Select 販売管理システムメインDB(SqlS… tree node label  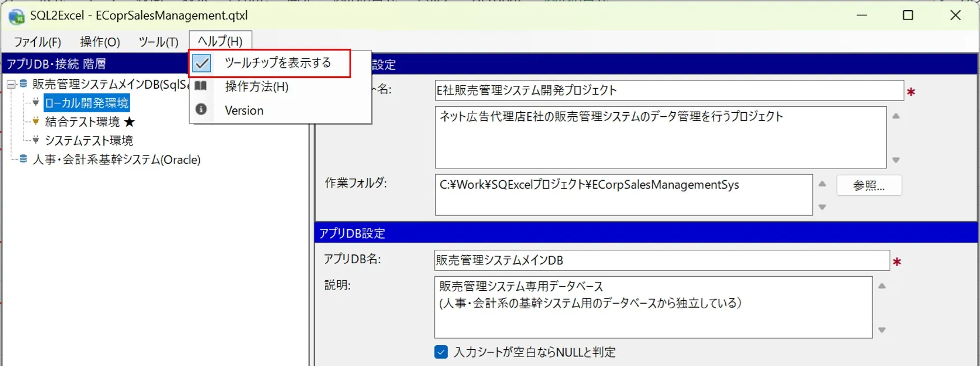111,84
